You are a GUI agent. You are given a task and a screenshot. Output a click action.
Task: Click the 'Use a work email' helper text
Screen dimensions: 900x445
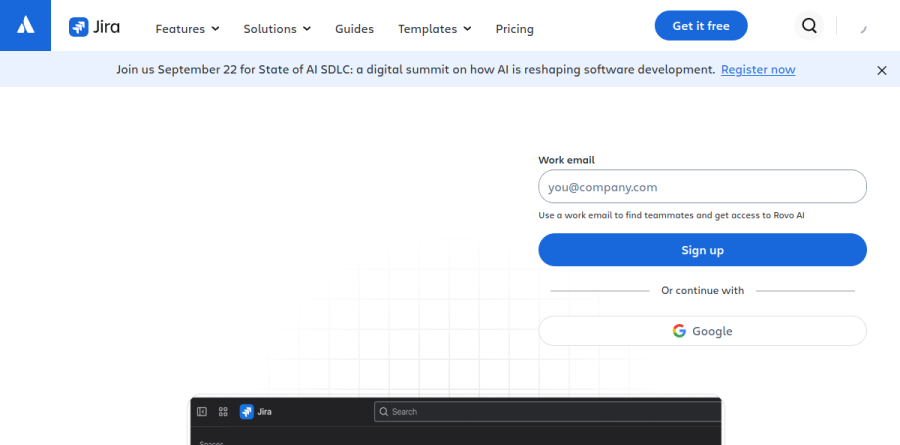click(671, 215)
